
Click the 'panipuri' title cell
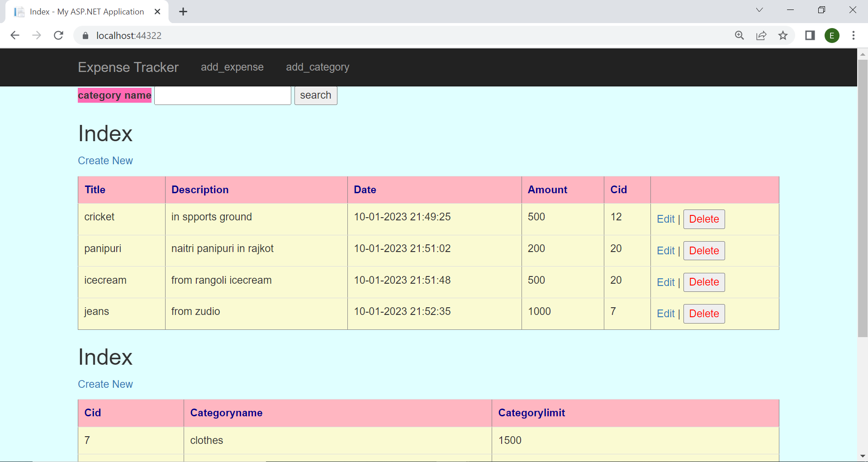[122, 251]
